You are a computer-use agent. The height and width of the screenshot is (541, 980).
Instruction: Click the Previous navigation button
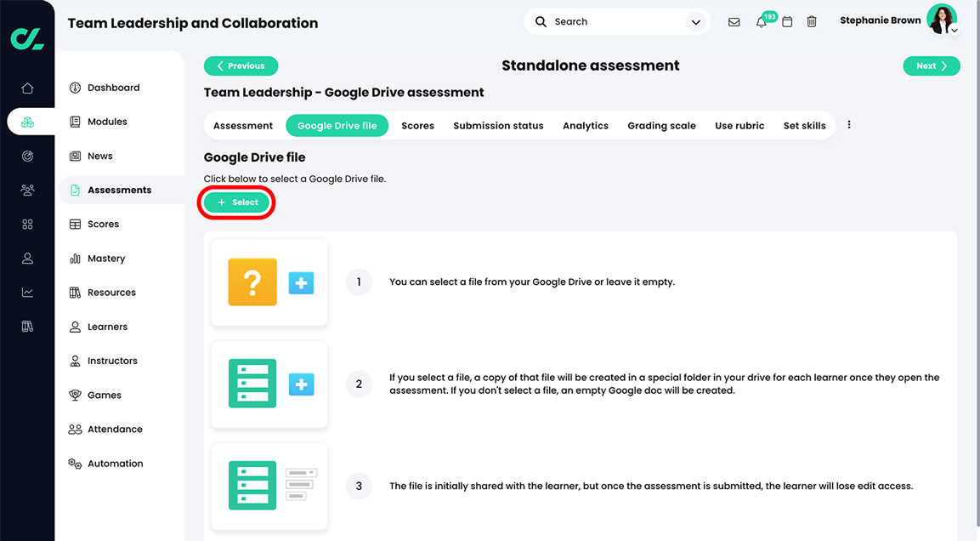point(241,65)
